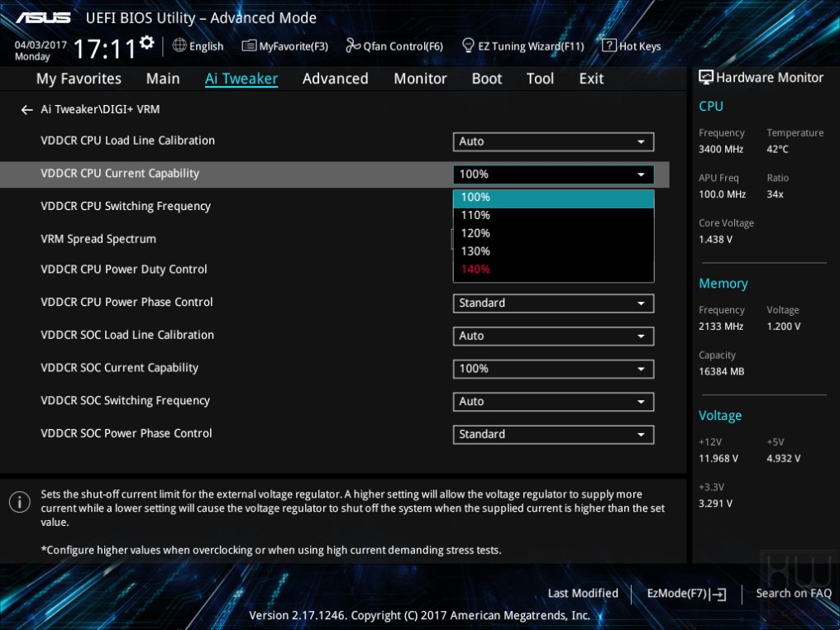
Task: Click the memory capacity 16384 MB value
Action: pyautogui.click(x=721, y=372)
